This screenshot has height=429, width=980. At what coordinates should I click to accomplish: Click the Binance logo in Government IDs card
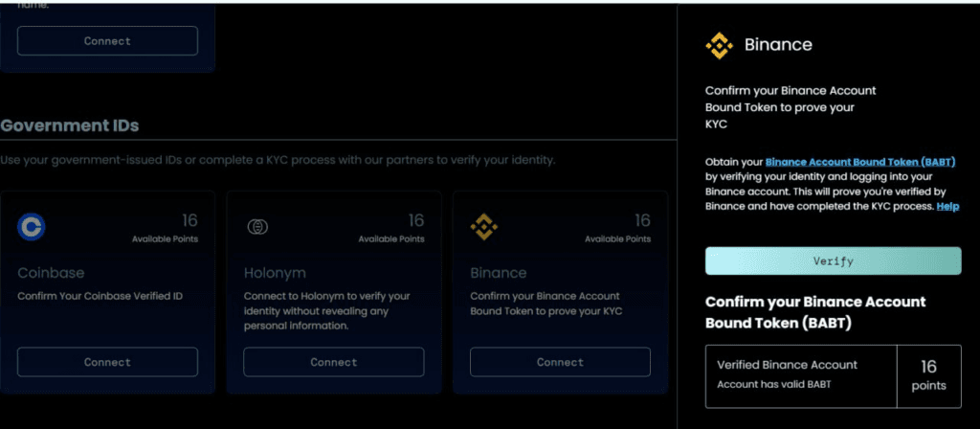coord(483,227)
